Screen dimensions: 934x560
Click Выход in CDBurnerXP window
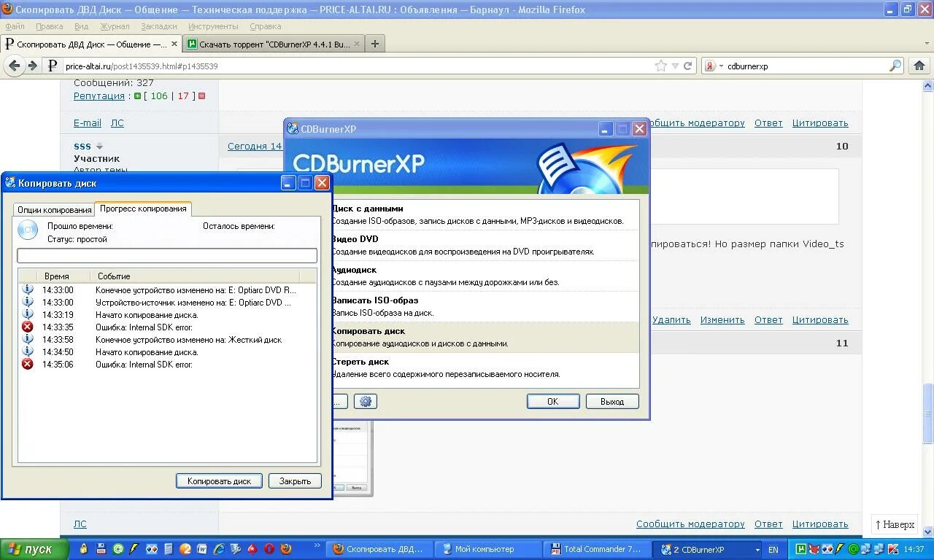coord(612,401)
